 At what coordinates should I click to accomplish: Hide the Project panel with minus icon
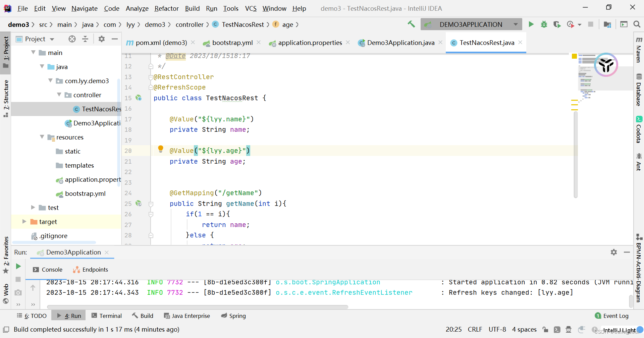(x=114, y=39)
